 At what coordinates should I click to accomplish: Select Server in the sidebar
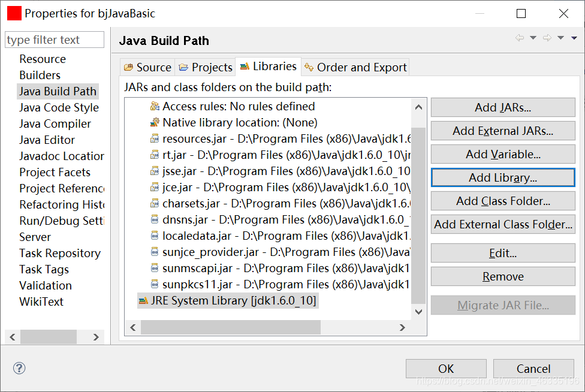point(35,237)
